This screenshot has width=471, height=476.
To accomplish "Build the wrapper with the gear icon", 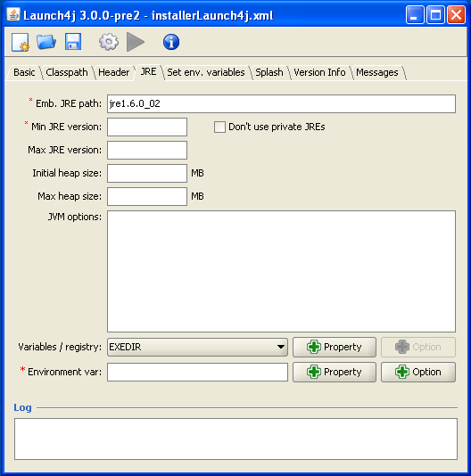I will point(109,42).
